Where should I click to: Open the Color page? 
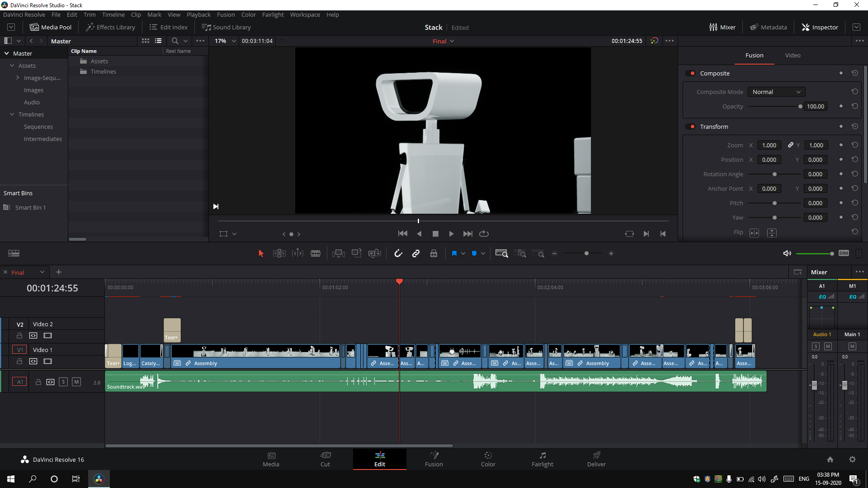488,459
